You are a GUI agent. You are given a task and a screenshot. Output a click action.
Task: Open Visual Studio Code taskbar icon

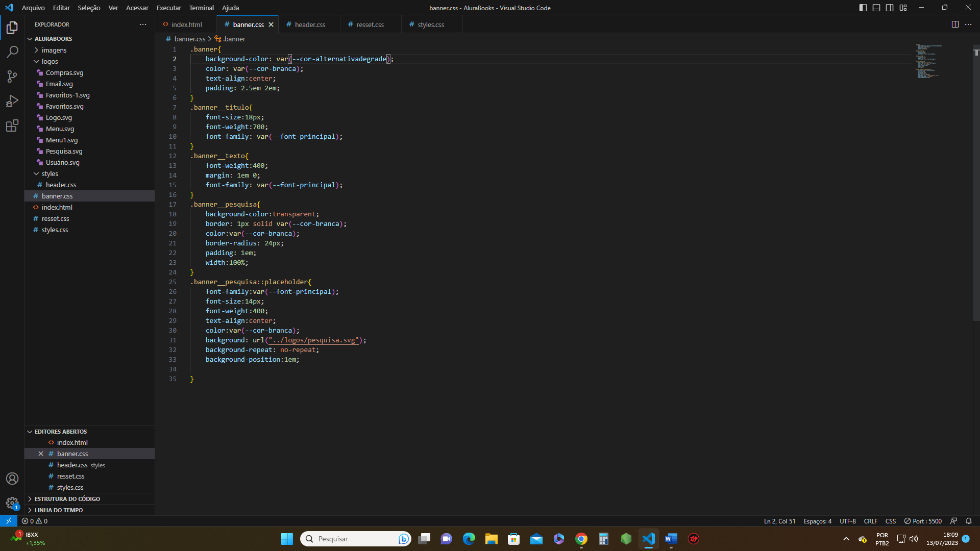649,539
